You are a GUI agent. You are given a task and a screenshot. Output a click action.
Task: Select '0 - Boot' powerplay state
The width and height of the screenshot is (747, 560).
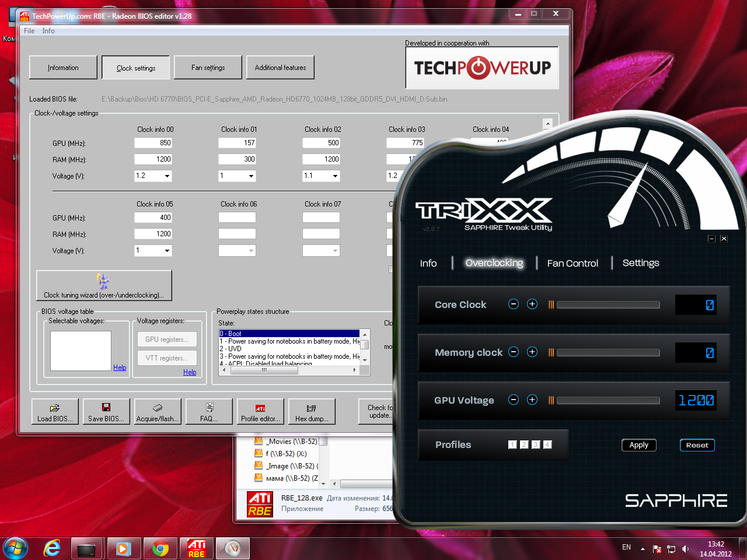pyautogui.click(x=289, y=334)
